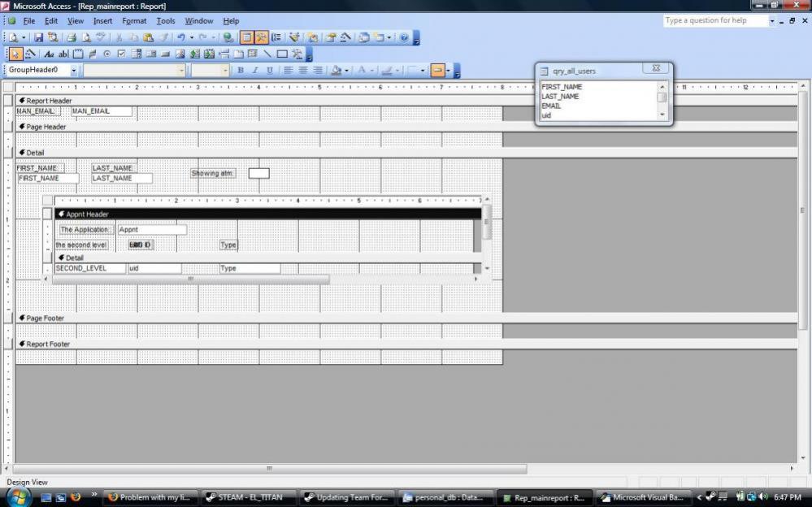This screenshot has height=507, width=812.
Task: Expand the Special Effect dropdown arrow
Action: pos(449,71)
